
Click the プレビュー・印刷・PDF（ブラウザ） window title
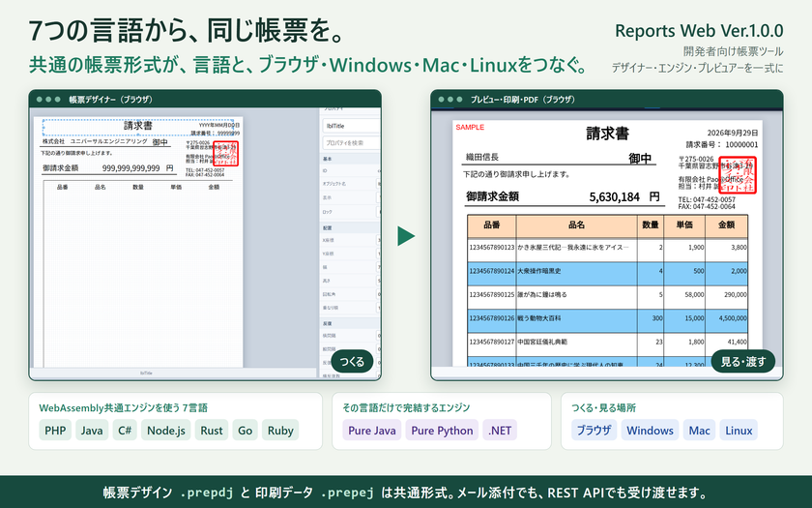523,100
